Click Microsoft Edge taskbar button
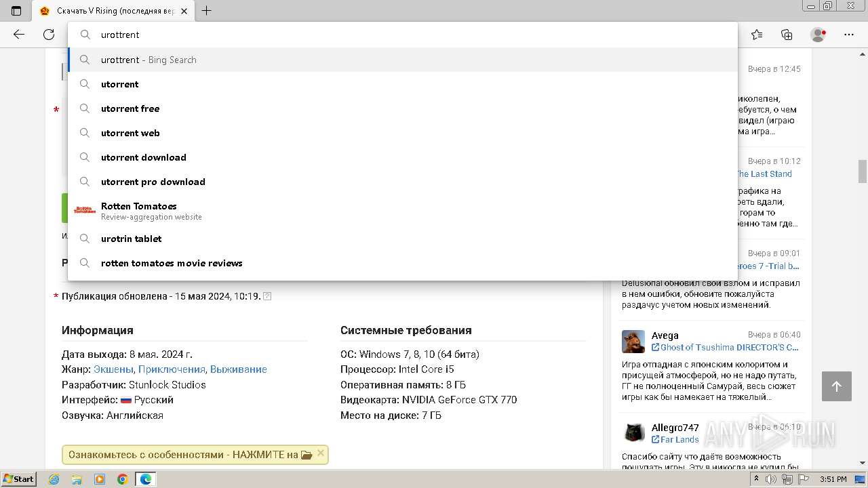This screenshot has height=488, width=868. click(146, 479)
